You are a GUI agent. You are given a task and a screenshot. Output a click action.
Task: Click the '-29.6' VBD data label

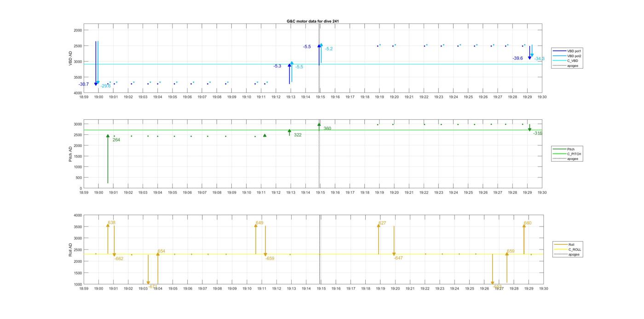point(106,86)
